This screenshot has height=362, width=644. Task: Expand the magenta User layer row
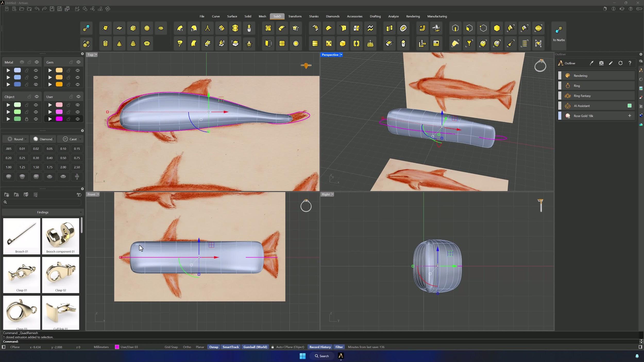click(50, 119)
